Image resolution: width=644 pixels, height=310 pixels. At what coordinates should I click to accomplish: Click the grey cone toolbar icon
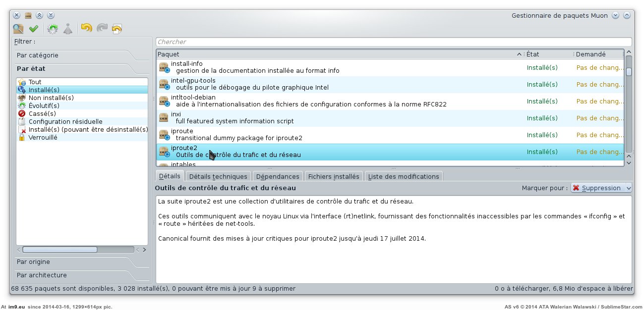click(x=68, y=29)
